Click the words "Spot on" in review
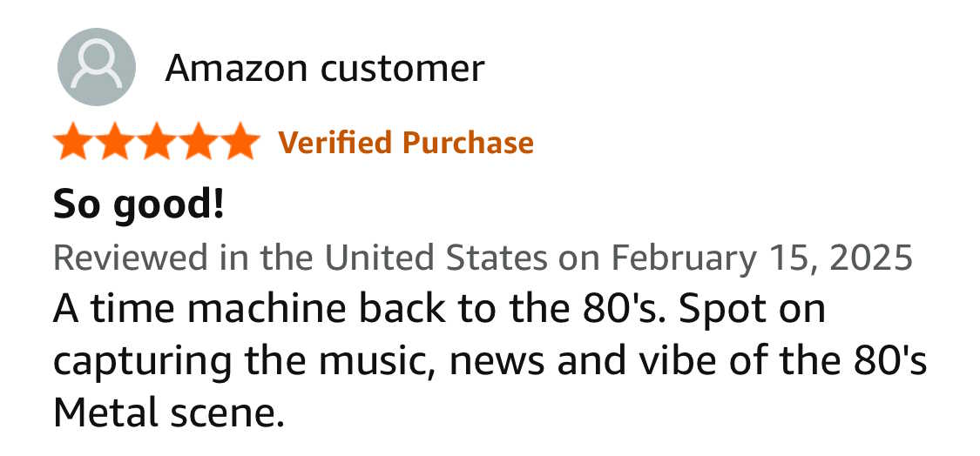Image resolution: width=980 pixels, height=456 pixels. [753, 311]
